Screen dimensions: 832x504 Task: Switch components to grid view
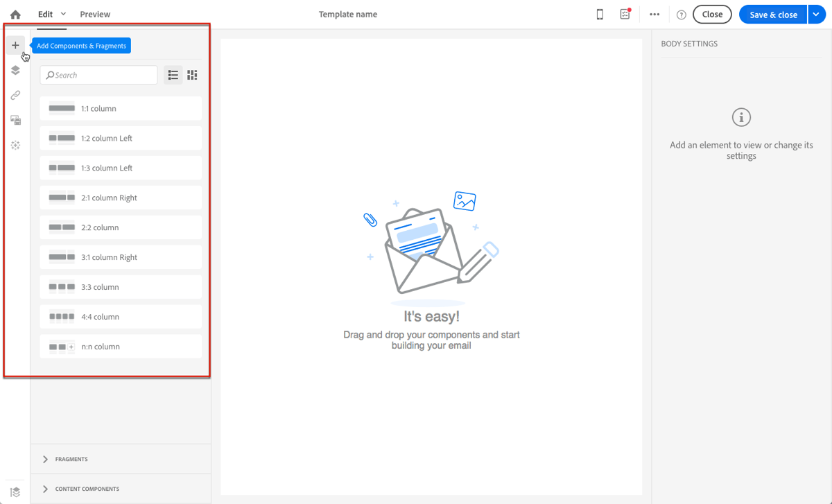tap(192, 75)
